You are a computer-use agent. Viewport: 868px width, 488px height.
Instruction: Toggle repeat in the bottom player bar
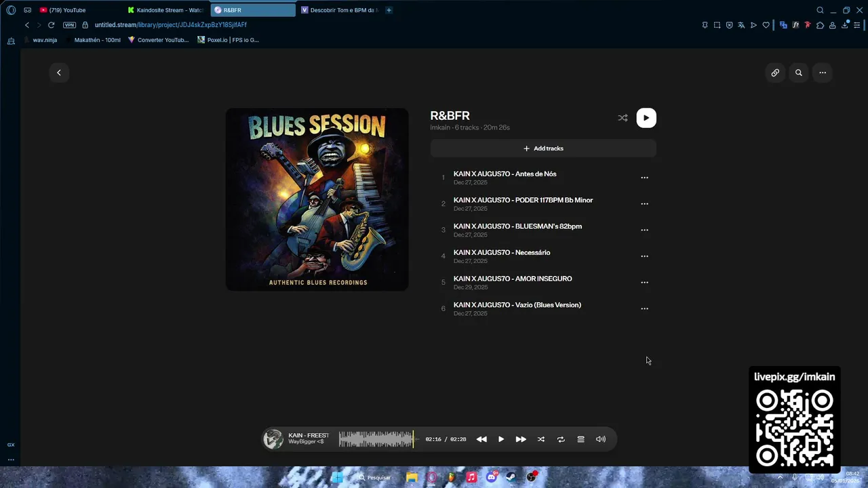[561, 439]
